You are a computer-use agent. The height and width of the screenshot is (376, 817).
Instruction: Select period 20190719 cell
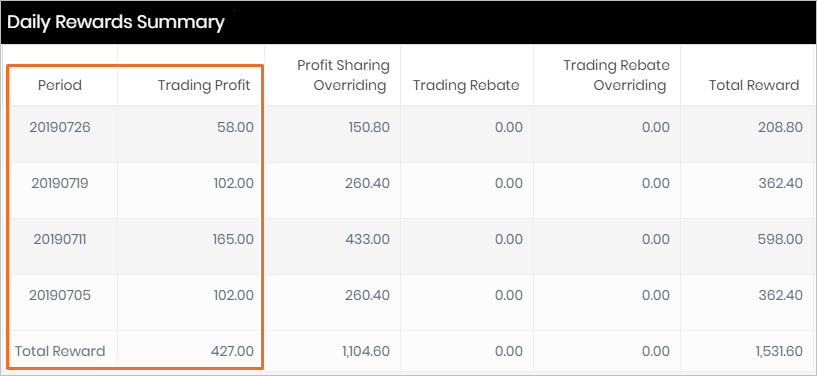tap(60, 183)
